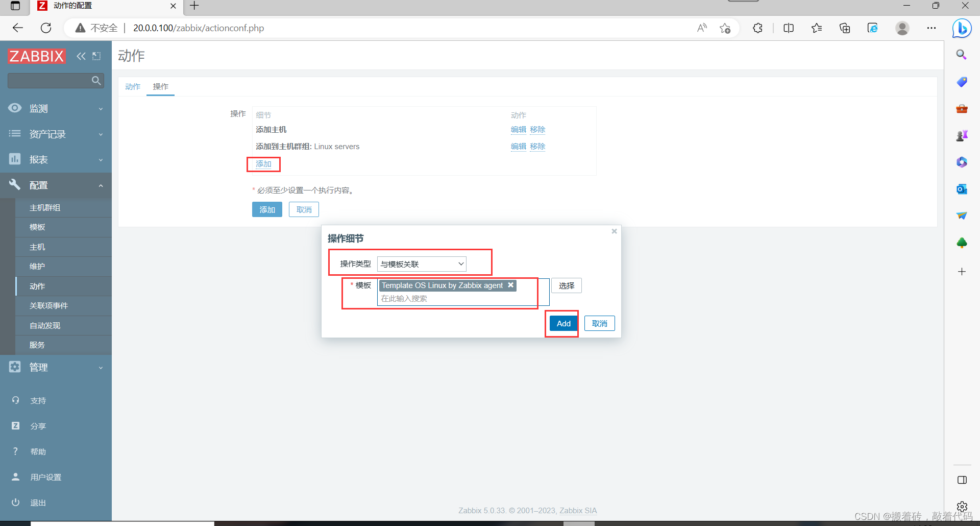Viewport: 980px width, 526px height.
Task: Remove the 添加主机 operation
Action: [537, 129]
